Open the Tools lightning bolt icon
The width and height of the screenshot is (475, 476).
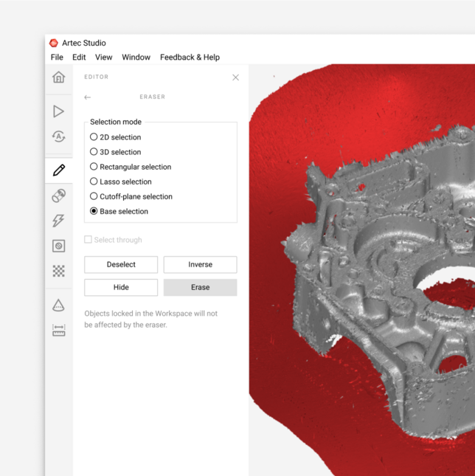(x=59, y=221)
